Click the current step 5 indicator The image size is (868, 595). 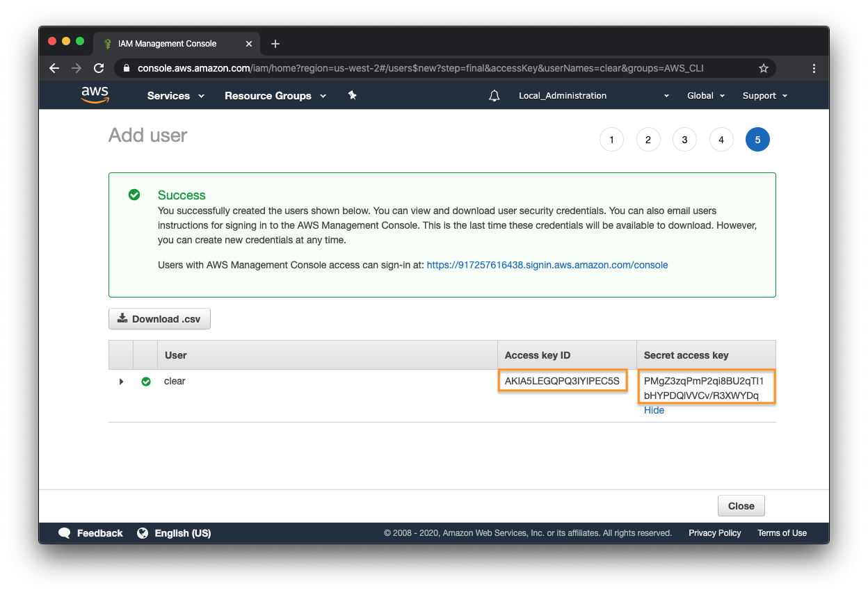coord(757,140)
